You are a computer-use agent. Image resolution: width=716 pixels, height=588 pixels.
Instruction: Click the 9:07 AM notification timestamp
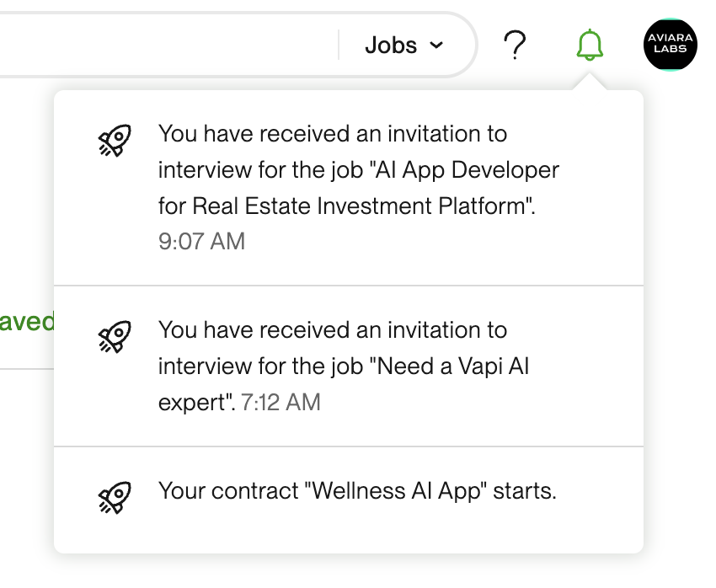[201, 242]
